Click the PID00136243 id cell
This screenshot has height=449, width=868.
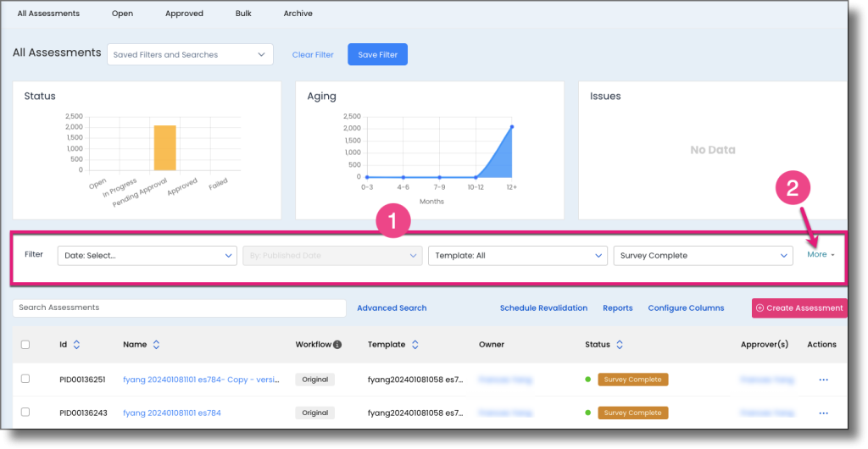point(82,413)
